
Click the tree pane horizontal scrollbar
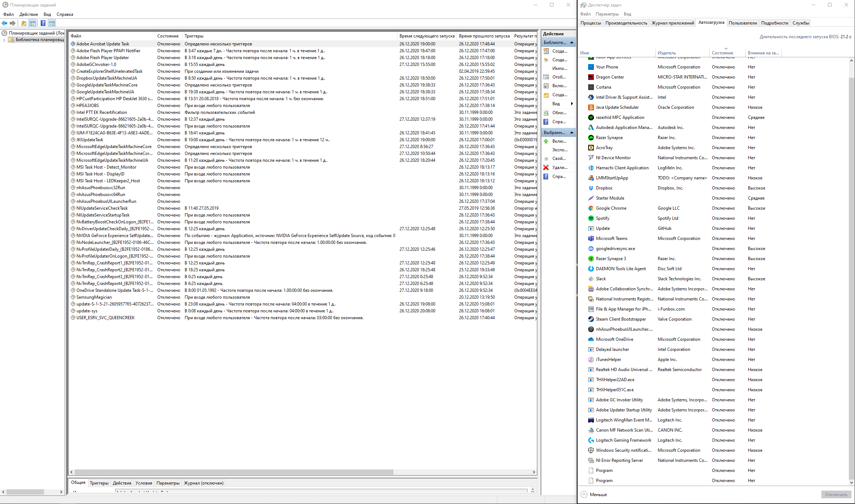click(x=25, y=492)
